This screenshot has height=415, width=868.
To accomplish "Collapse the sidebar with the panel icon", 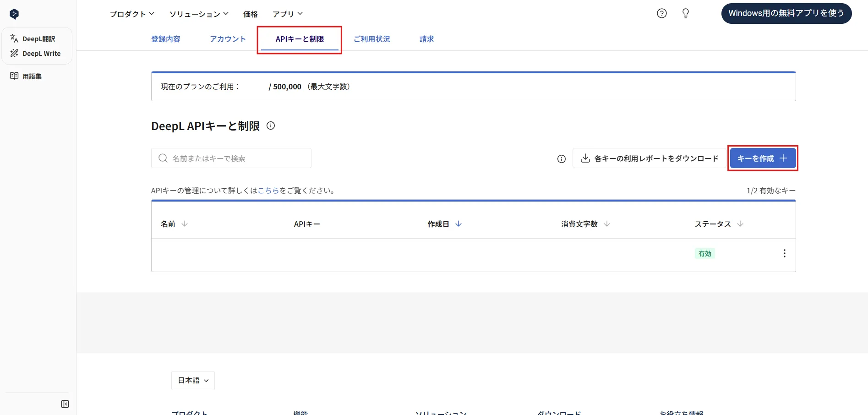I will (65, 404).
